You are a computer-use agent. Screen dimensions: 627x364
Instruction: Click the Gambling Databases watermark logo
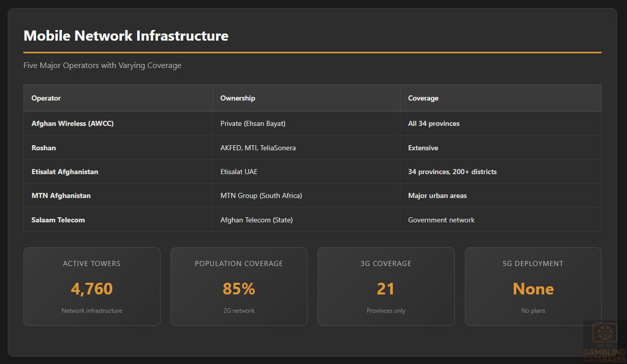pyautogui.click(x=605, y=342)
